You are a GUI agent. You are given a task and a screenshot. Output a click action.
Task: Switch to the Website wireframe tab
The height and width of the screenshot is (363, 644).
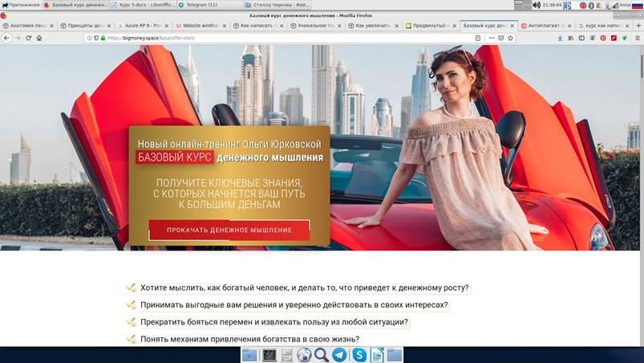(200, 25)
